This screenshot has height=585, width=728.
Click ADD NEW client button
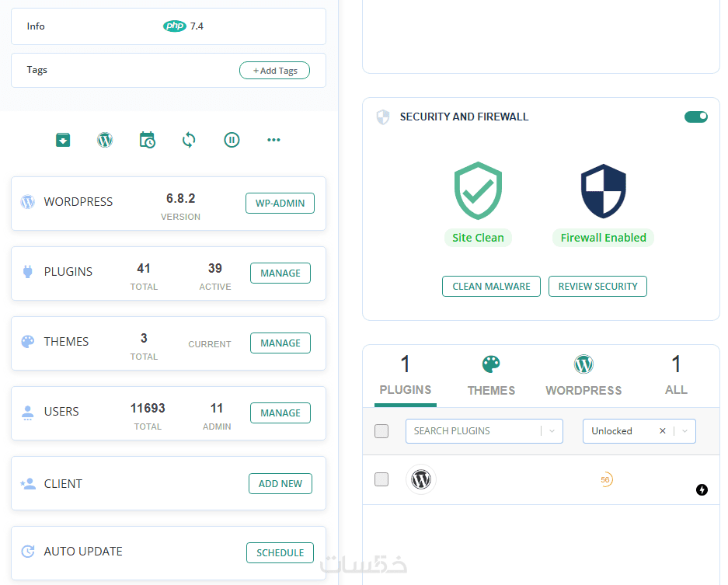point(280,484)
